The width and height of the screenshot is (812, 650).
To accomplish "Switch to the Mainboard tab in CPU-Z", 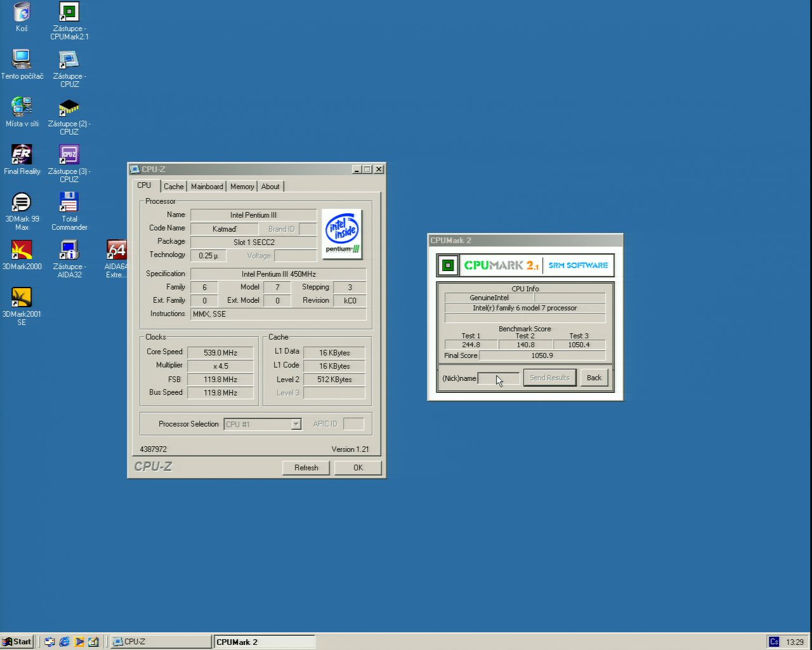I will [207, 187].
